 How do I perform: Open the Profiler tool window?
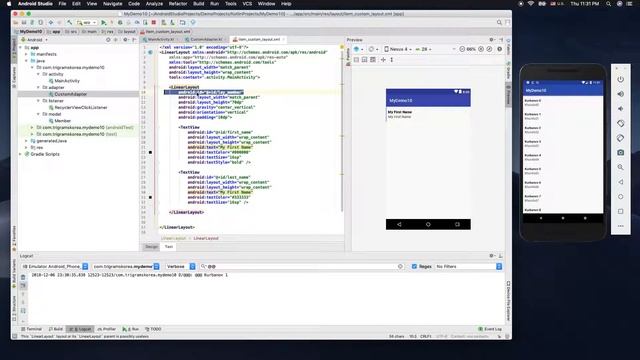pyautogui.click(x=107, y=329)
